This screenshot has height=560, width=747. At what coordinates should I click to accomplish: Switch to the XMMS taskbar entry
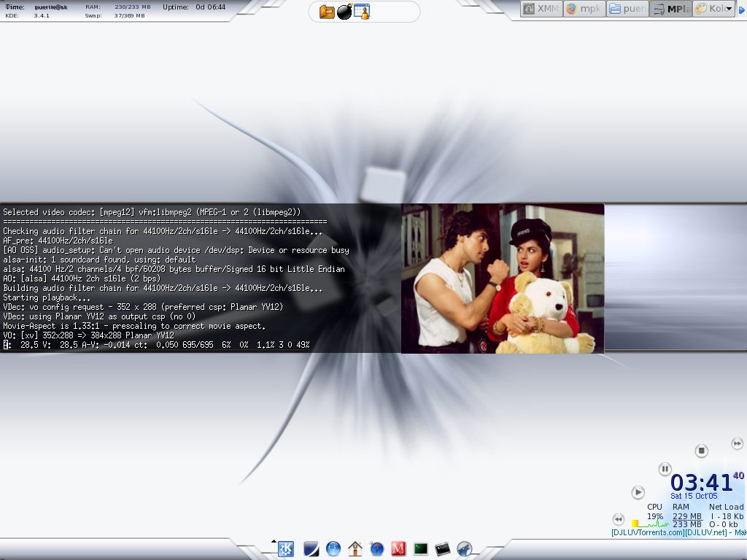click(x=542, y=9)
